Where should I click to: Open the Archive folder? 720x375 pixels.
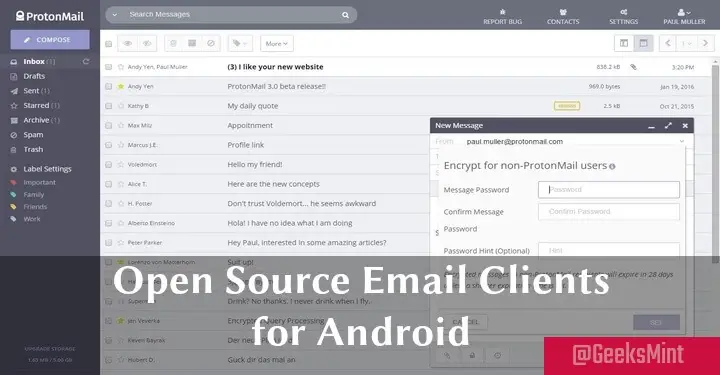(35, 120)
